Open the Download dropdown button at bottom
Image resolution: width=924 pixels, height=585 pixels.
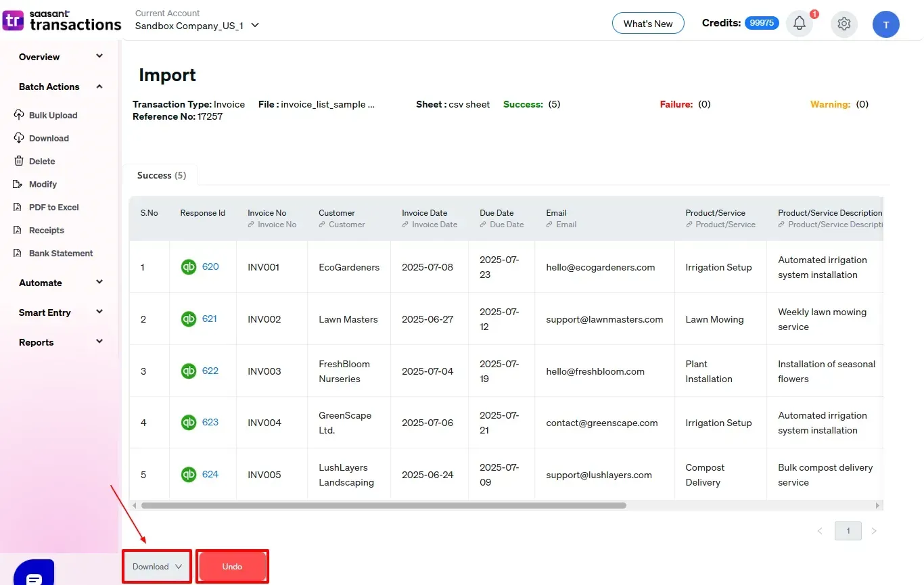pos(157,567)
